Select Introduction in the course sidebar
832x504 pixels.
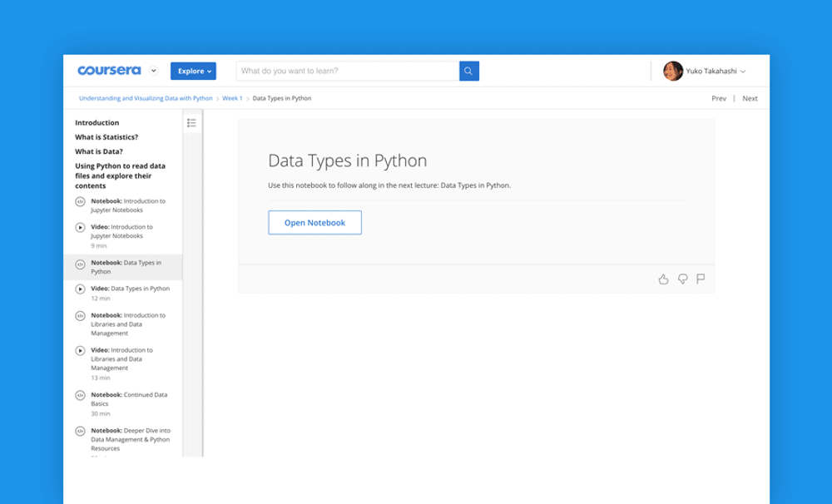tap(97, 122)
